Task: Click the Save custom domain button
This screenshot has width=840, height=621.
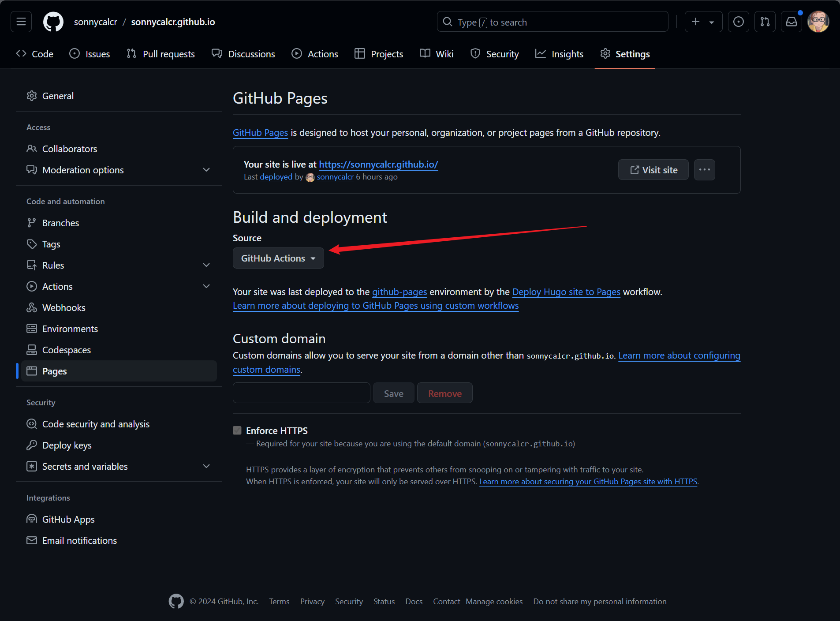Action: click(x=394, y=393)
